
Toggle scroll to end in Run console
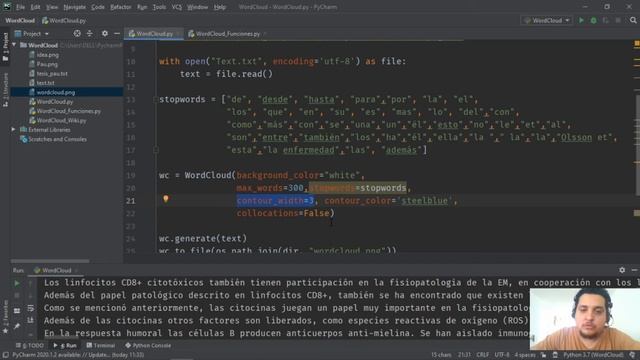pyautogui.click(x=31, y=320)
